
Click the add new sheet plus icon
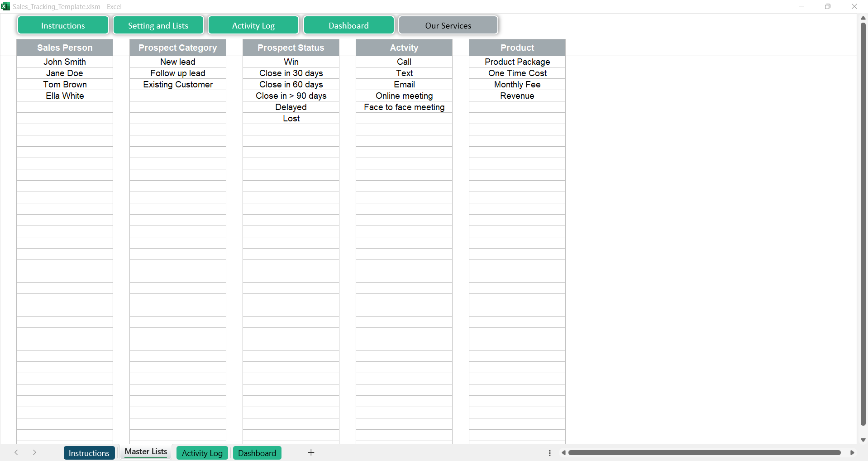click(311, 452)
